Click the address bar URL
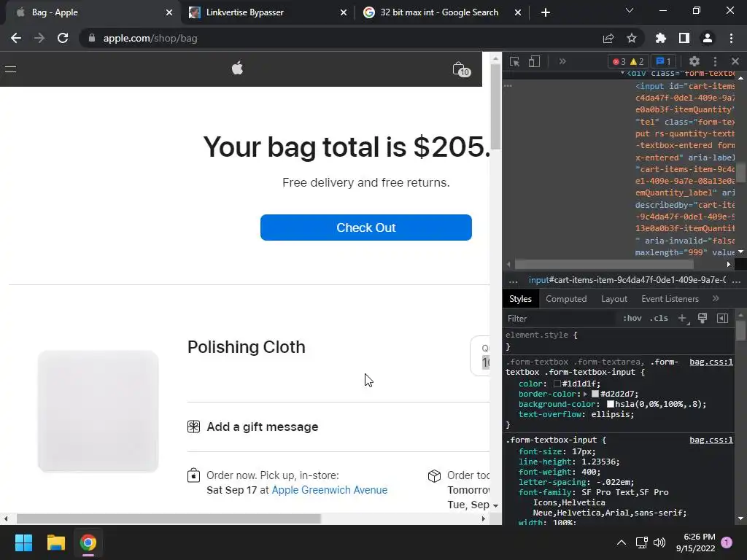The image size is (747, 560). [x=150, y=38]
